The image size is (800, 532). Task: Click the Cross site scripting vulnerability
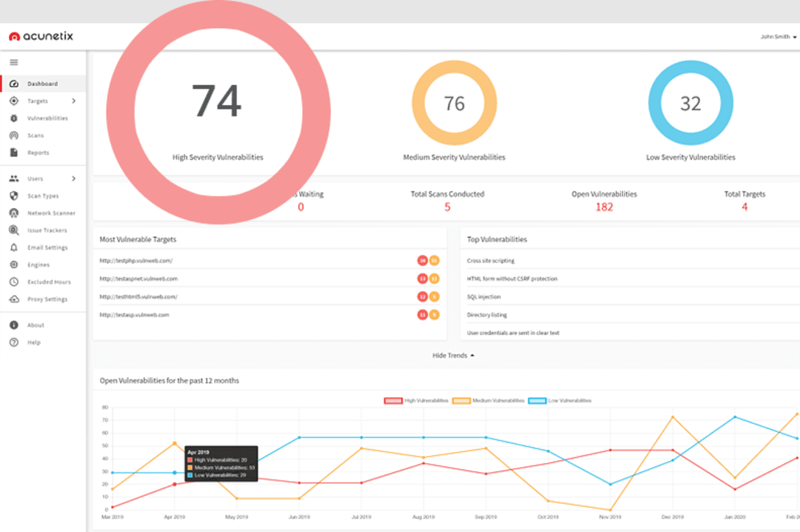point(490,261)
